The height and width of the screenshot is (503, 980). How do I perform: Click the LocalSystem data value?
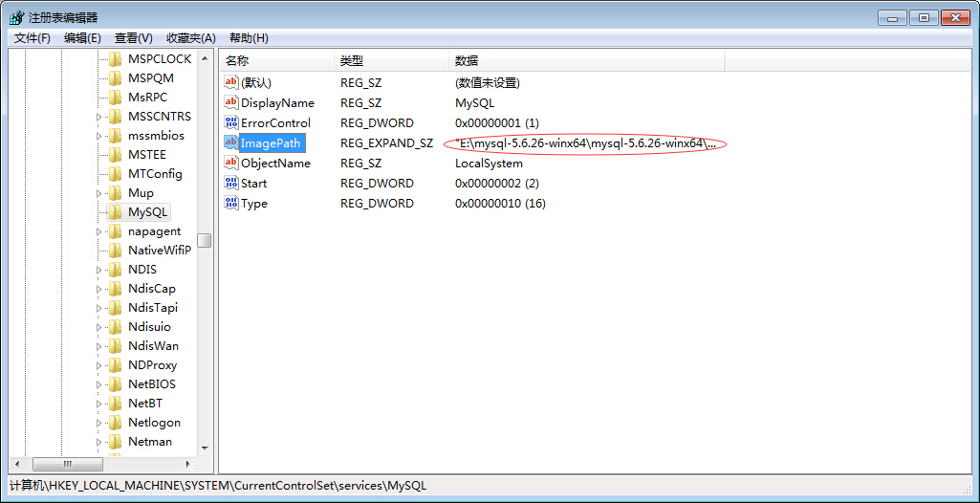coord(489,164)
